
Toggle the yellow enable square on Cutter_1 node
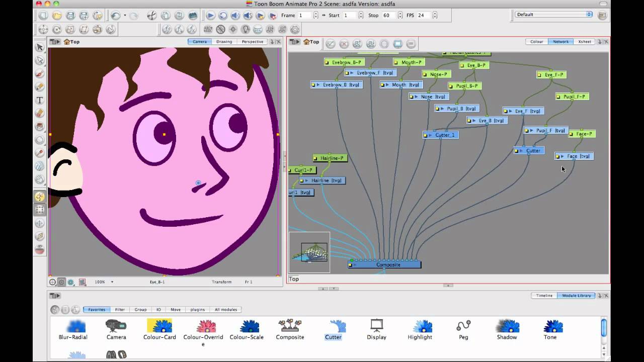tap(426, 135)
